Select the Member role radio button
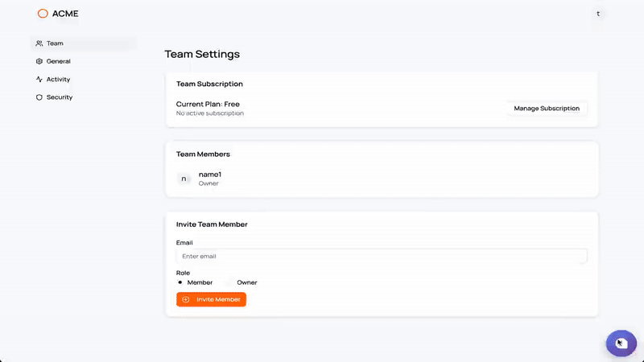The height and width of the screenshot is (362, 644). (180, 282)
